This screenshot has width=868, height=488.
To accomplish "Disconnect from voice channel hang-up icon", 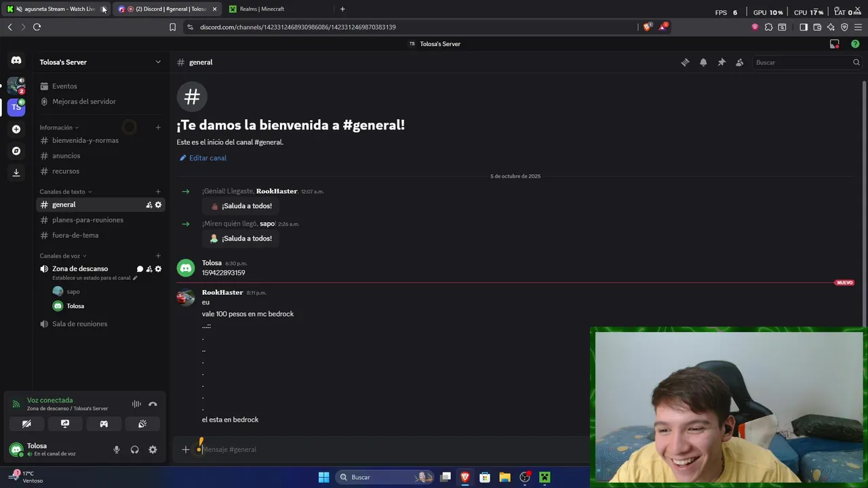I will click(x=153, y=404).
